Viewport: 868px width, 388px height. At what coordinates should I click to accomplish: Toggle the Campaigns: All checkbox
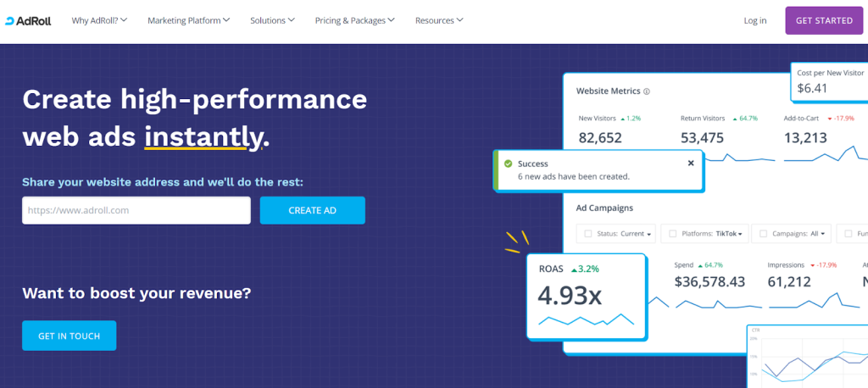click(763, 234)
